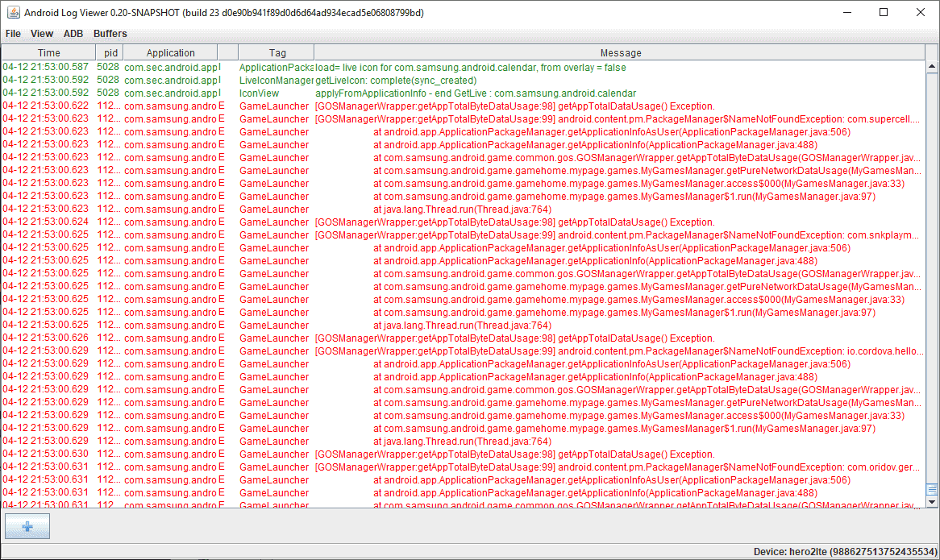Viewport: 940px width, 560px height.
Task: Open the Buffers menu
Action: click(110, 34)
